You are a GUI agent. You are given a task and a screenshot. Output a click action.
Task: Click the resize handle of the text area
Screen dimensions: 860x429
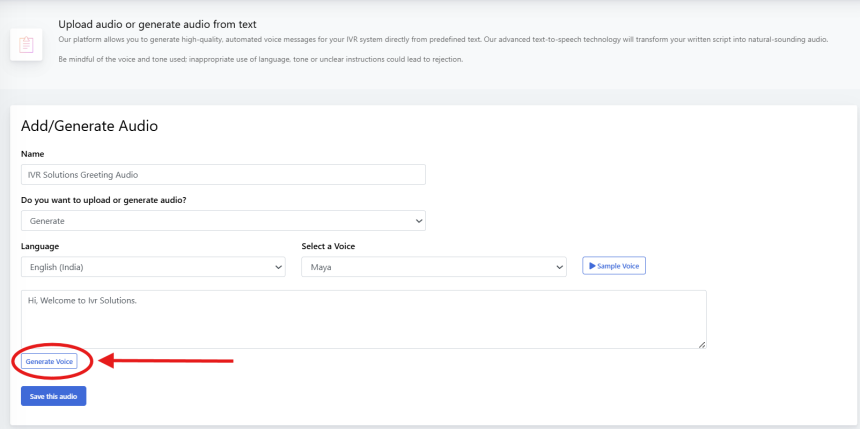click(701, 343)
